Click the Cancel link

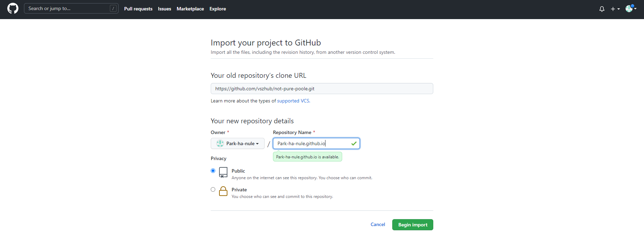coord(378,225)
